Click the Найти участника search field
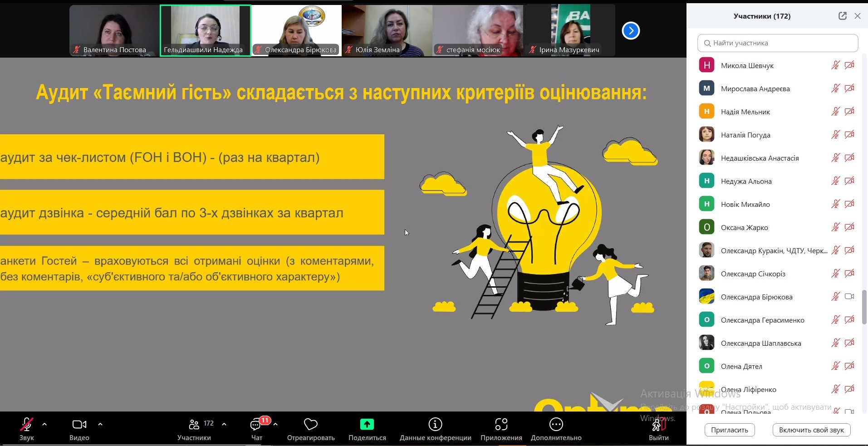The height and width of the screenshot is (446, 868). 778,43
